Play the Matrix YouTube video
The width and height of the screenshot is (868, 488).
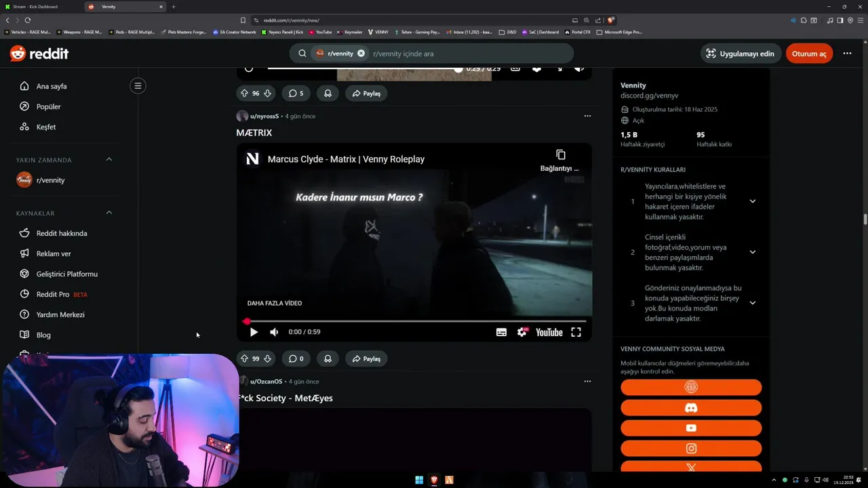(x=254, y=332)
